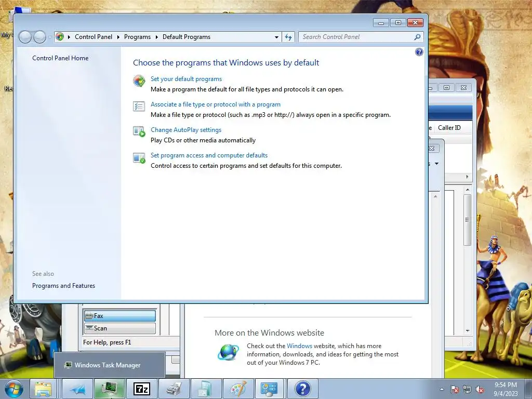Open Programs and Features under See also

[x=63, y=286]
